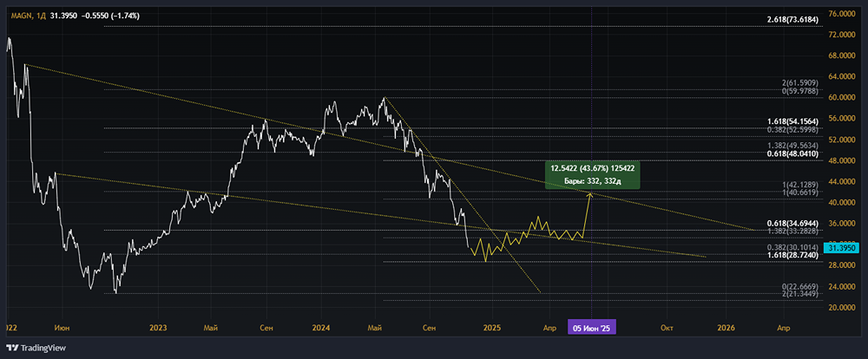Select 24.0000 on the price scale
Image resolution: width=868 pixels, height=359 pixels.
coord(844,286)
